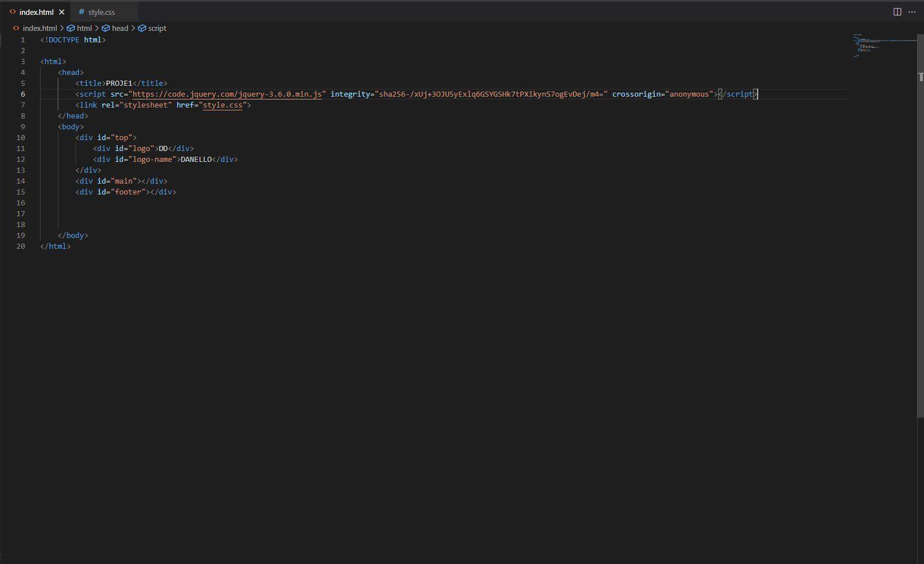Screen dimensions: 924x564
Task: Switch to the style.css tab
Action: (101, 11)
